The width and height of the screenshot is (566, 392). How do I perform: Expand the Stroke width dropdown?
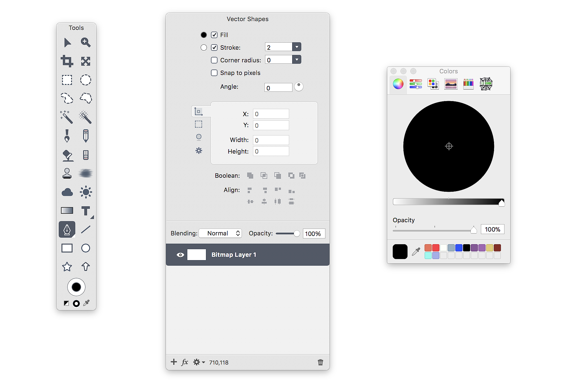296,47
